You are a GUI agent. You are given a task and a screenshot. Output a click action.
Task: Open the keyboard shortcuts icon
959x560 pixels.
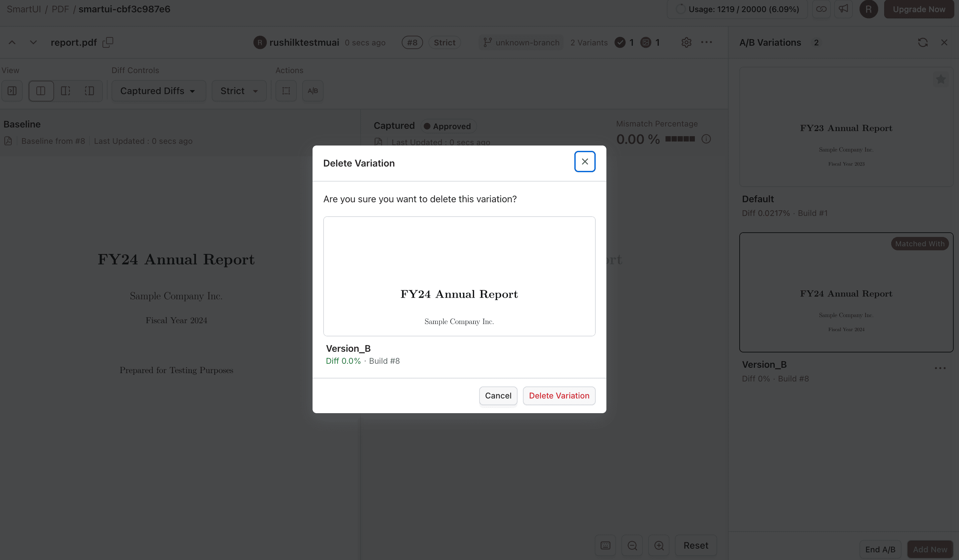point(605,545)
